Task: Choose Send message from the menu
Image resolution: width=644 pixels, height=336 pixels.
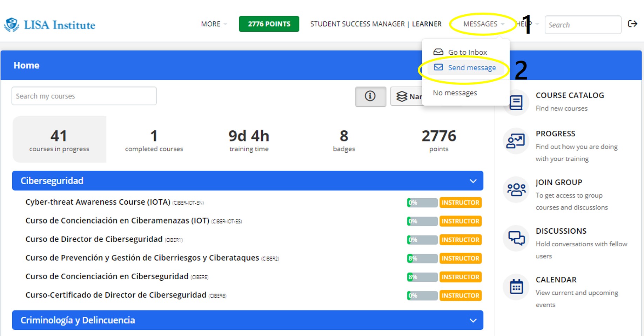Action: pos(471,68)
